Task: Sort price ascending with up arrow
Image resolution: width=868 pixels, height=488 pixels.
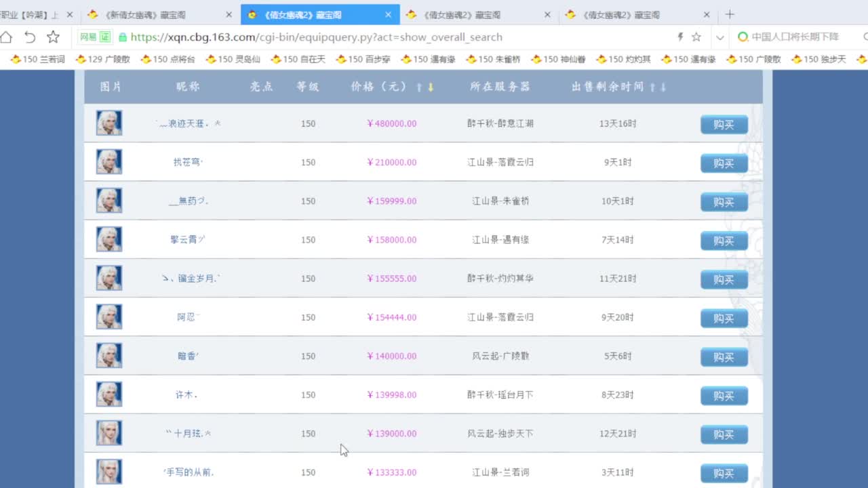Action: 419,87
